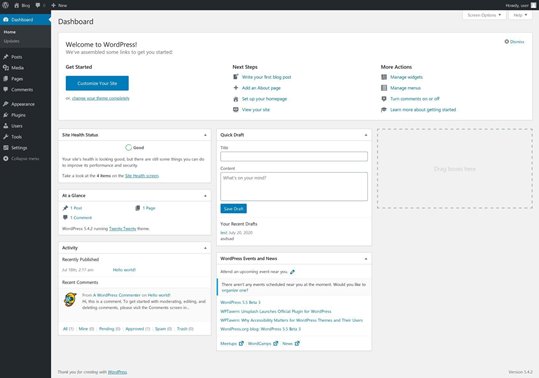Open the Screen Options dropdown
Viewport: 539px width, 378px height.
pyautogui.click(x=484, y=15)
